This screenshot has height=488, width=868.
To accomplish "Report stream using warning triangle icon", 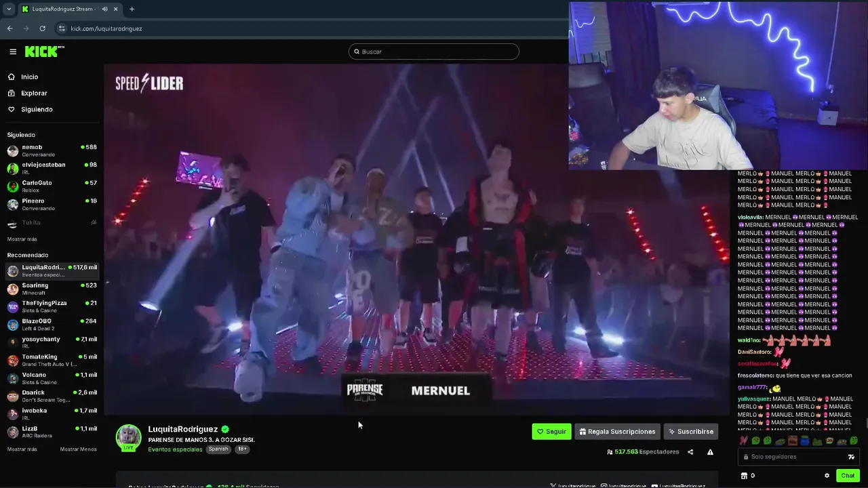I will 710,452.
